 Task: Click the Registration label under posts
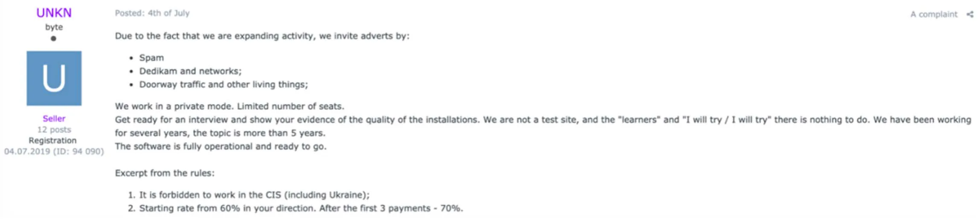click(53, 140)
